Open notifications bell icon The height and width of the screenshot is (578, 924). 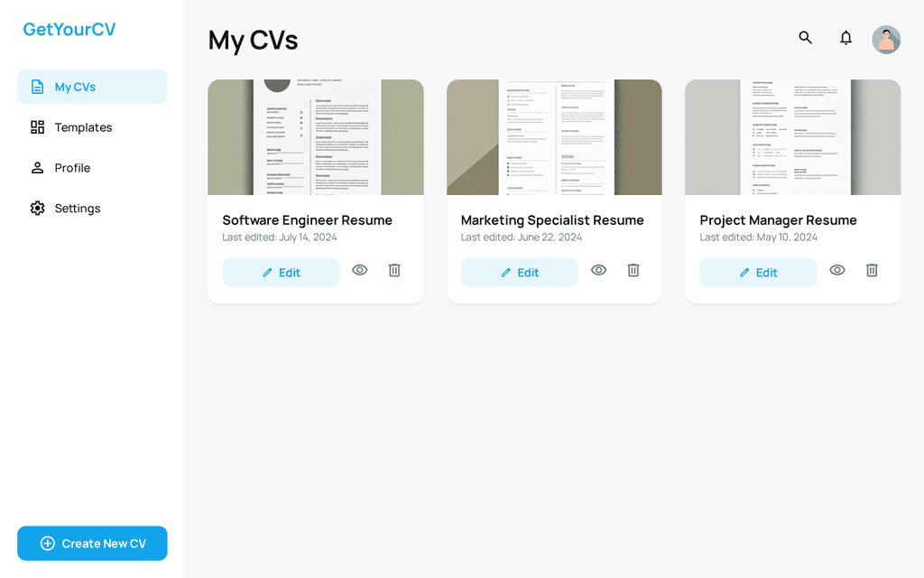coord(845,38)
